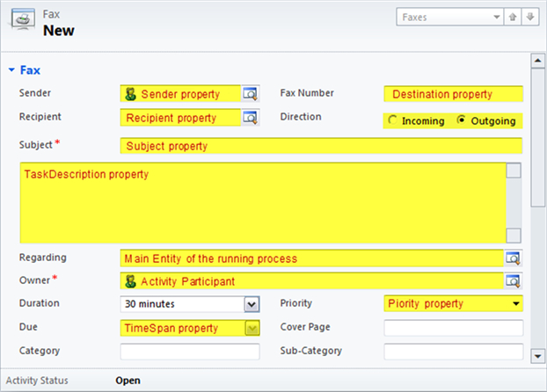Open the Regarding lookup icon

pyautogui.click(x=513, y=258)
